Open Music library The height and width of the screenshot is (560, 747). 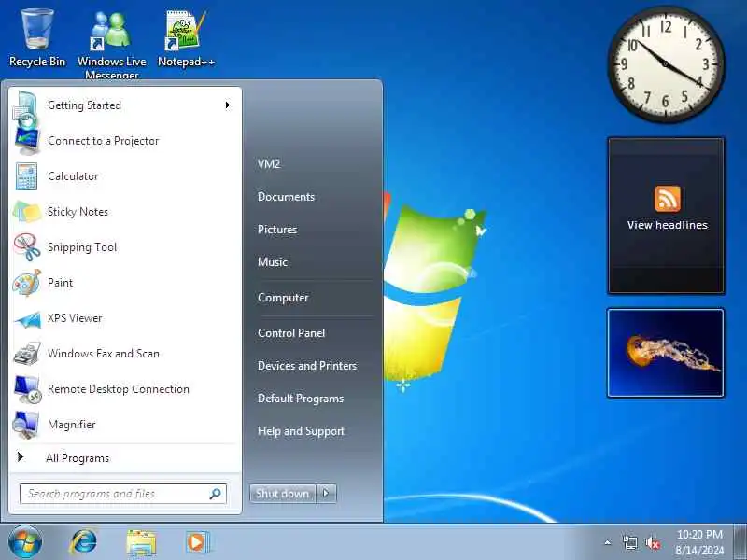point(273,262)
